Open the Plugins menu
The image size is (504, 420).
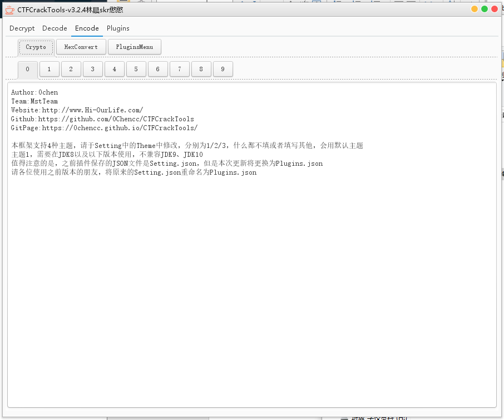[118, 28]
